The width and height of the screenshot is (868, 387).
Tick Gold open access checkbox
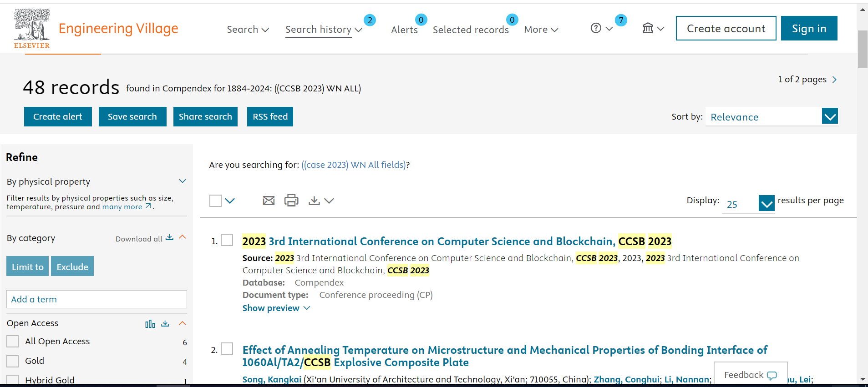pos(13,361)
